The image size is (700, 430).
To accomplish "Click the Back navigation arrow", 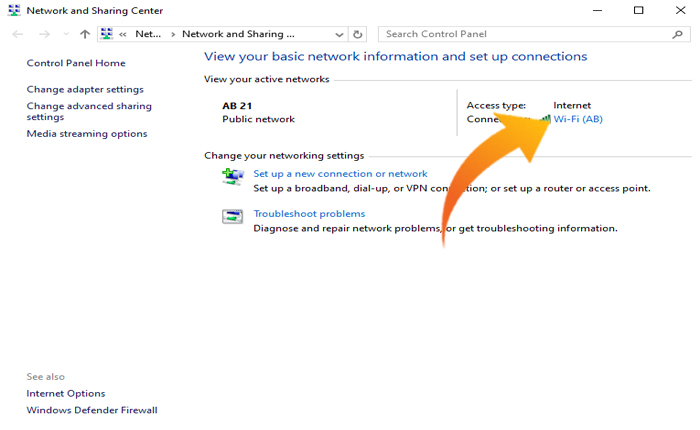I will [18, 34].
